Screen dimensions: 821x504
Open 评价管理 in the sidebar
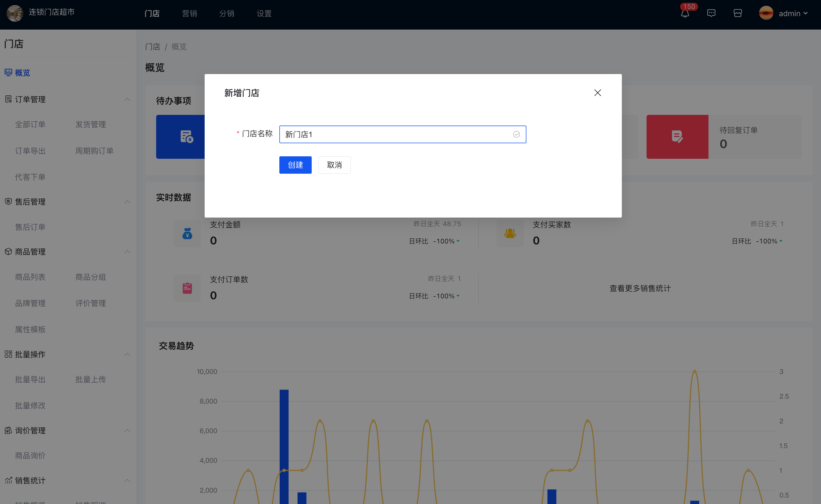click(x=90, y=303)
